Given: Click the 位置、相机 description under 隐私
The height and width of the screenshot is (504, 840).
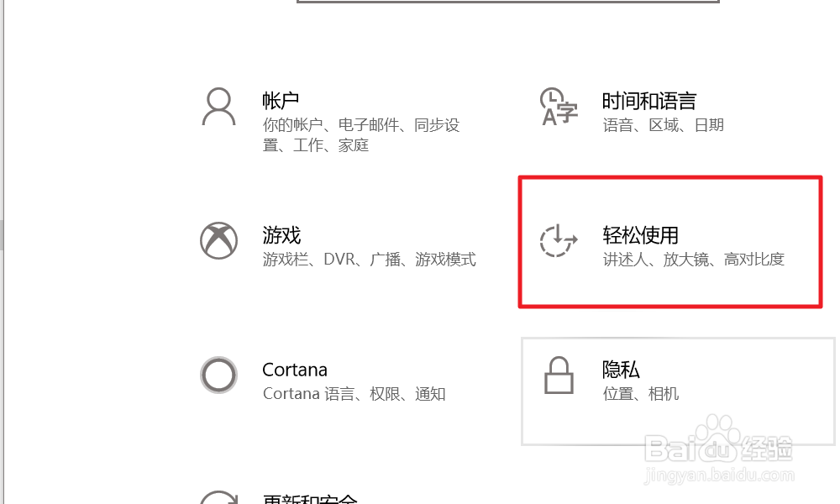Looking at the screenshot, I should click(x=641, y=394).
